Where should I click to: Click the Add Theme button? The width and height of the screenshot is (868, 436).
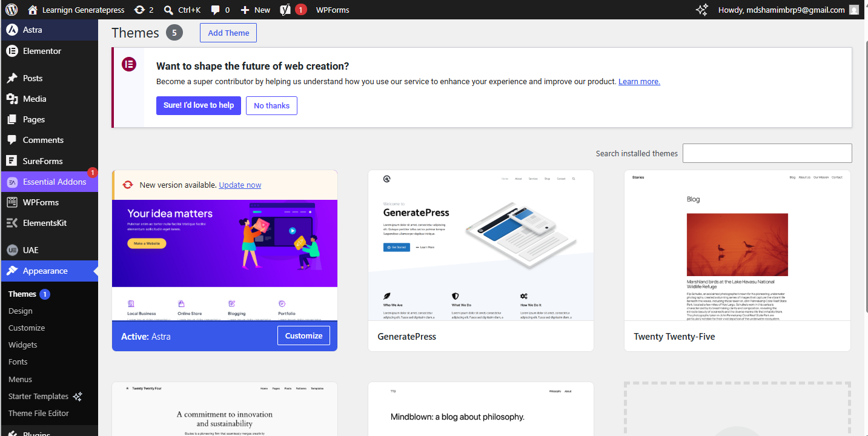228,33
